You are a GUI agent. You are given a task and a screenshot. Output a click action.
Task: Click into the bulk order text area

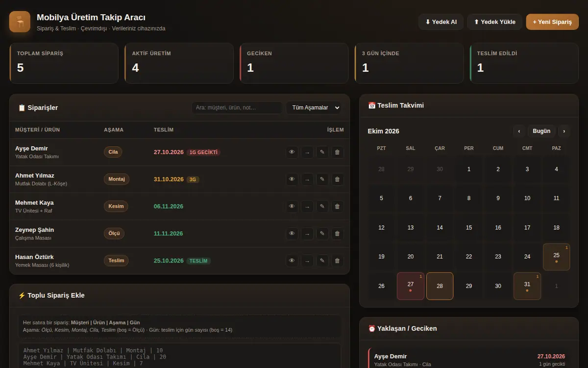tap(180, 355)
